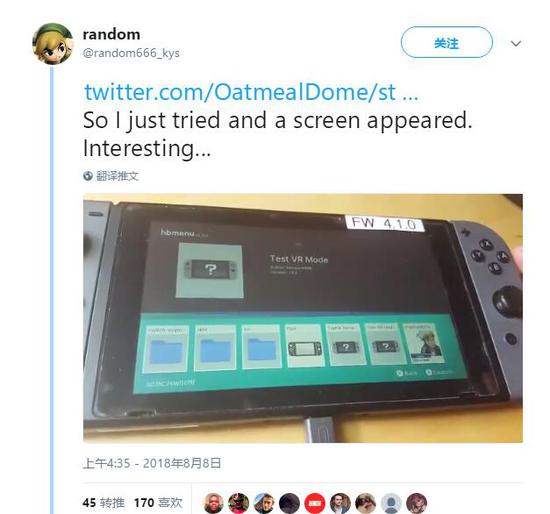Open the third liker's avatar
The width and height of the screenshot is (550, 514).
(264, 503)
